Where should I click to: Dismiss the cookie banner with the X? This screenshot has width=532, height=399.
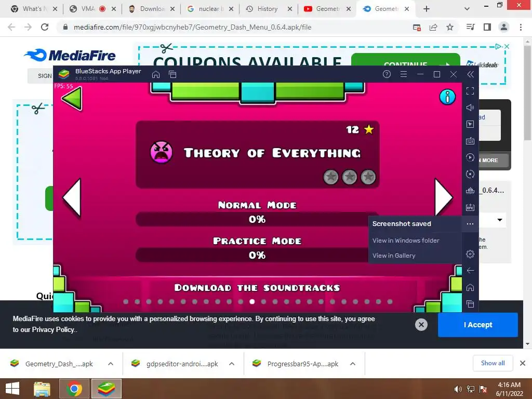(421, 325)
